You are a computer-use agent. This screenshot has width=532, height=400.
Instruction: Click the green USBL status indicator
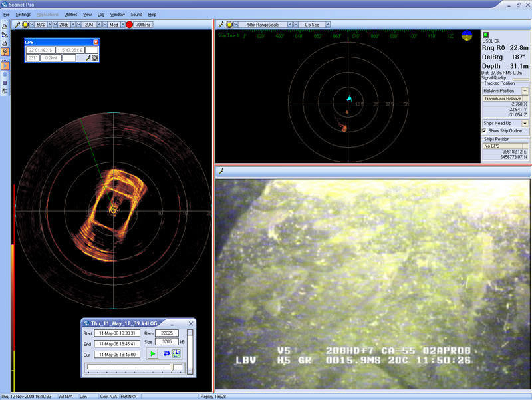click(x=486, y=35)
